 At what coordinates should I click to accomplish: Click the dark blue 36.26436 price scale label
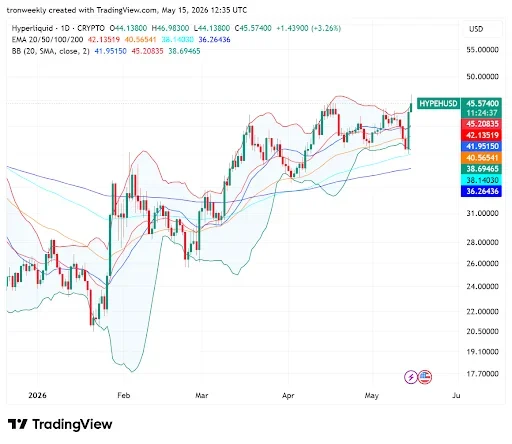482,191
